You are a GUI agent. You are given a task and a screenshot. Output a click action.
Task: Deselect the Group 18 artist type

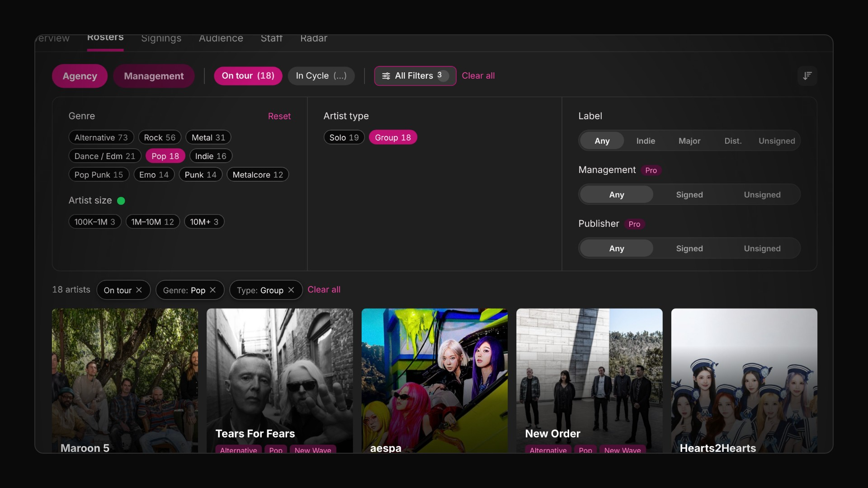[393, 137]
